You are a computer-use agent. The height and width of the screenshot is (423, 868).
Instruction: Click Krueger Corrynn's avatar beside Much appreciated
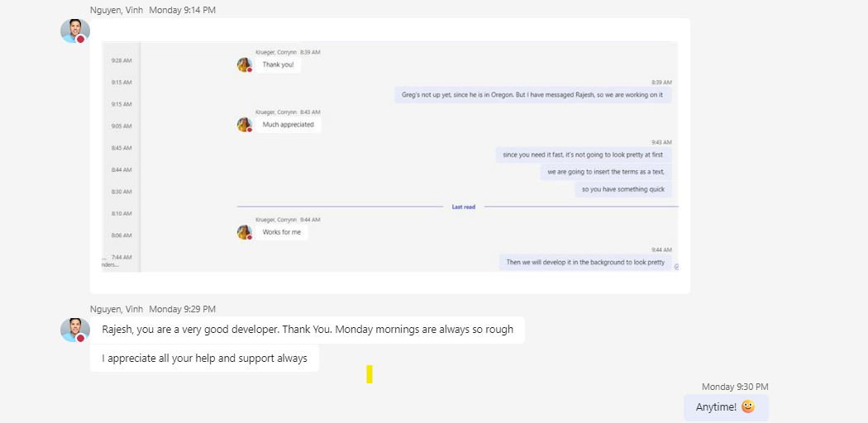coord(245,125)
